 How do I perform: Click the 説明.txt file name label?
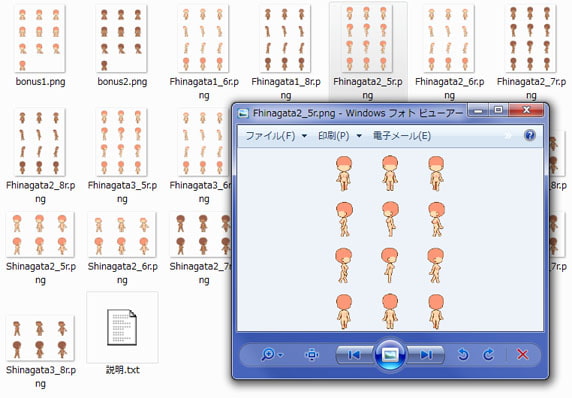pyautogui.click(x=123, y=370)
